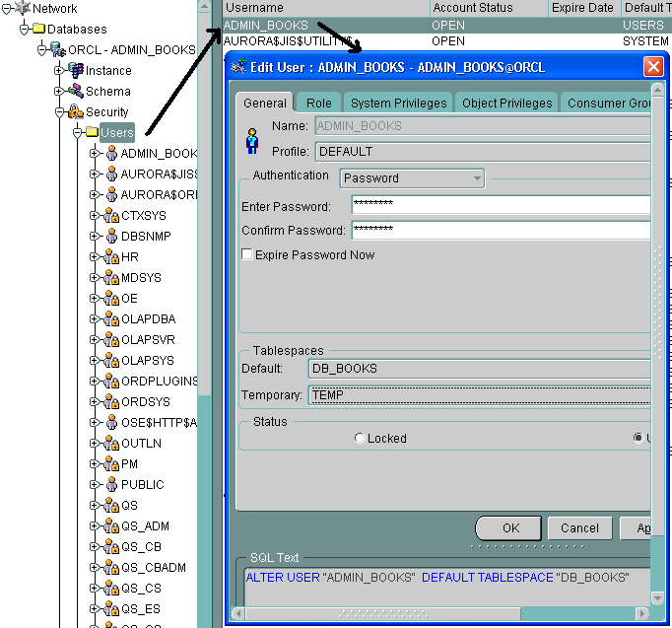Image resolution: width=672 pixels, height=628 pixels.
Task: Expand the Instance tree node
Action: 59,70
